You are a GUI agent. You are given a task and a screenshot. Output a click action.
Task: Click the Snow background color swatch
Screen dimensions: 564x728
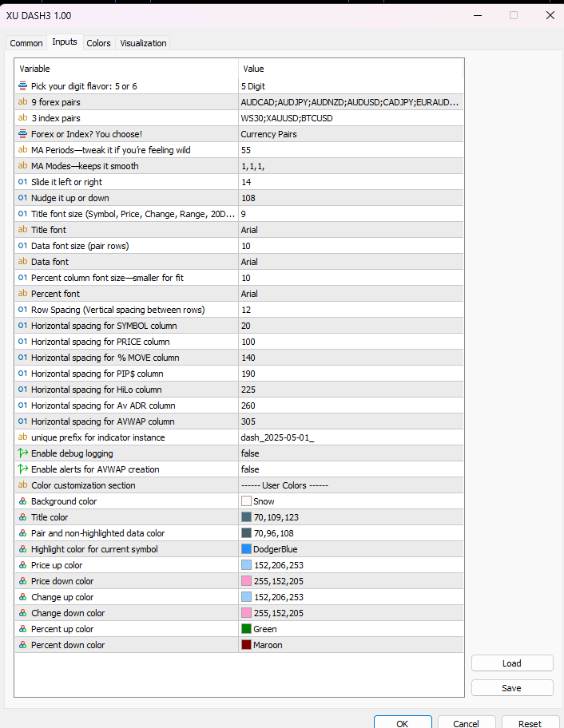(246, 501)
